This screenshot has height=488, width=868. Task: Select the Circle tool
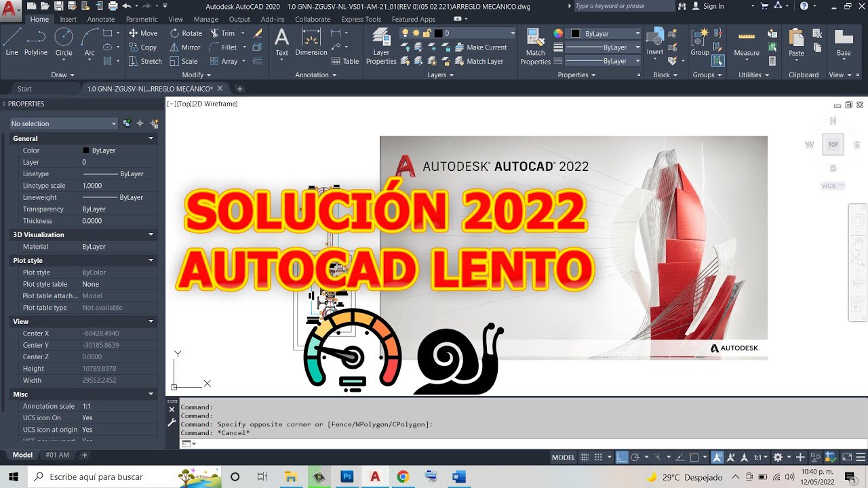coord(64,42)
